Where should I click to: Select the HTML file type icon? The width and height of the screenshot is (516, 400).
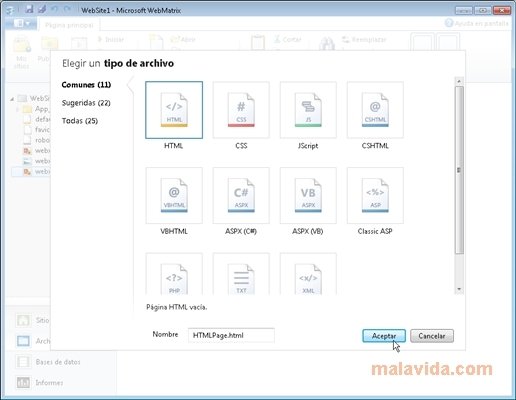coord(174,110)
